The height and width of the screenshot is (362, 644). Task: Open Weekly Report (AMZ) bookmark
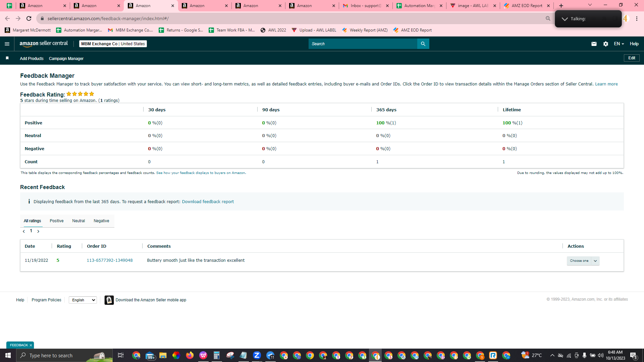[365, 30]
